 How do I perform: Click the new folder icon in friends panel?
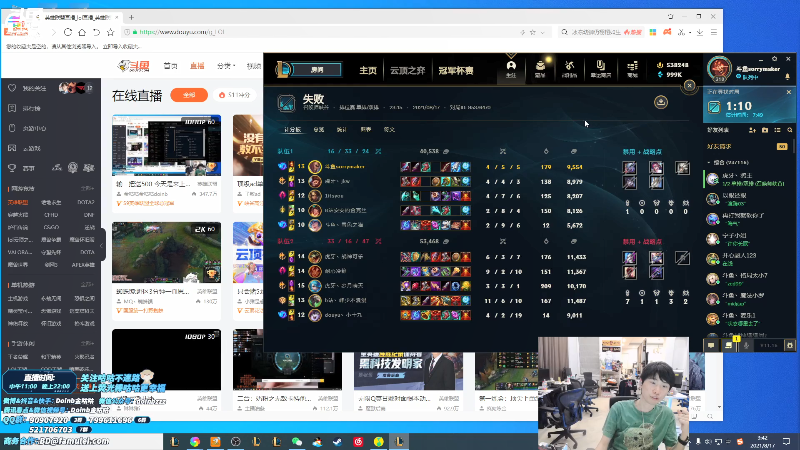pyautogui.click(x=765, y=130)
